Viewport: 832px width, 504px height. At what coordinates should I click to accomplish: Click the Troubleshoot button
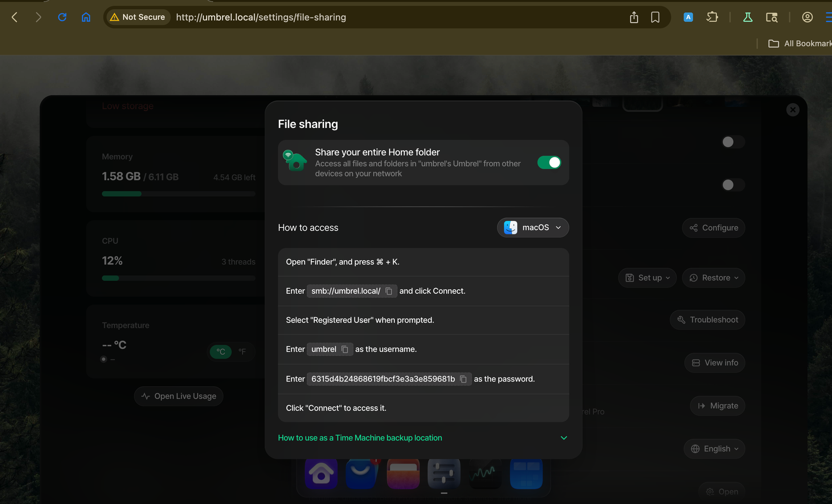[707, 320]
